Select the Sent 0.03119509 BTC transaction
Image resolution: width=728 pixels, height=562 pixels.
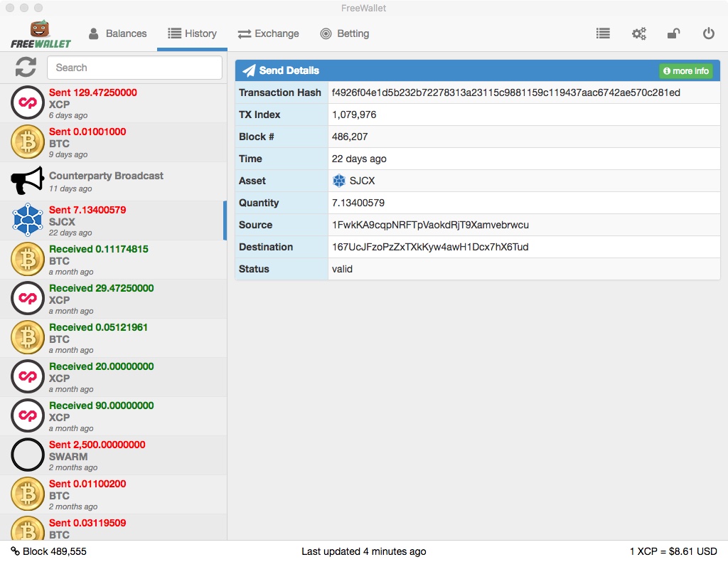click(x=113, y=527)
